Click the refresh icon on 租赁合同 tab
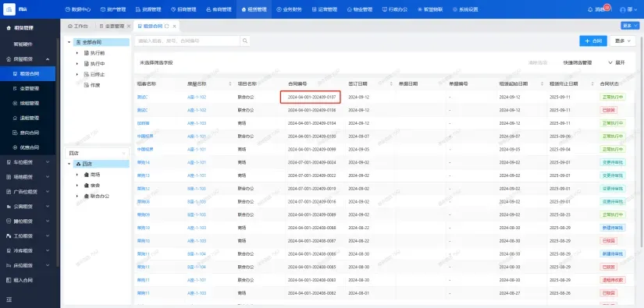 pos(166,27)
